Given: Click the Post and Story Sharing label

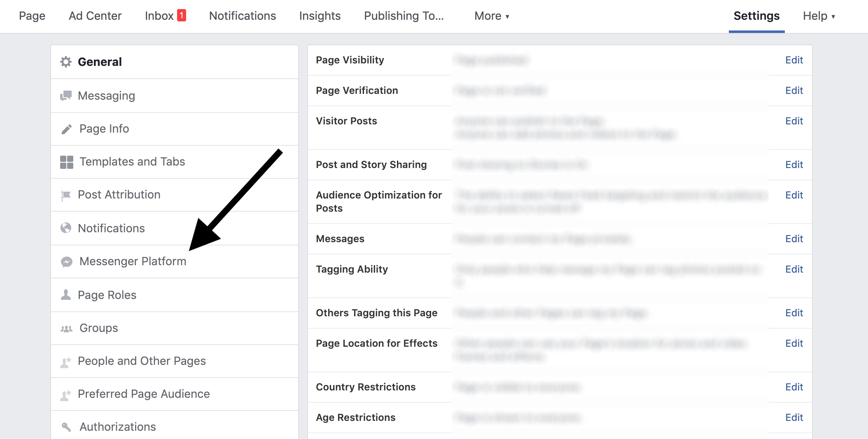Looking at the screenshot, I should 371,165.
